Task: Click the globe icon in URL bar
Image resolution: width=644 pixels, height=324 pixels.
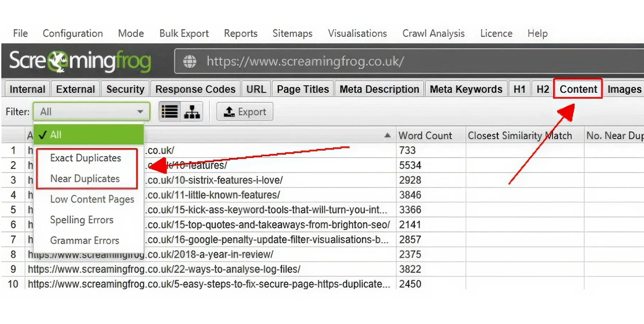Action: 189,61
